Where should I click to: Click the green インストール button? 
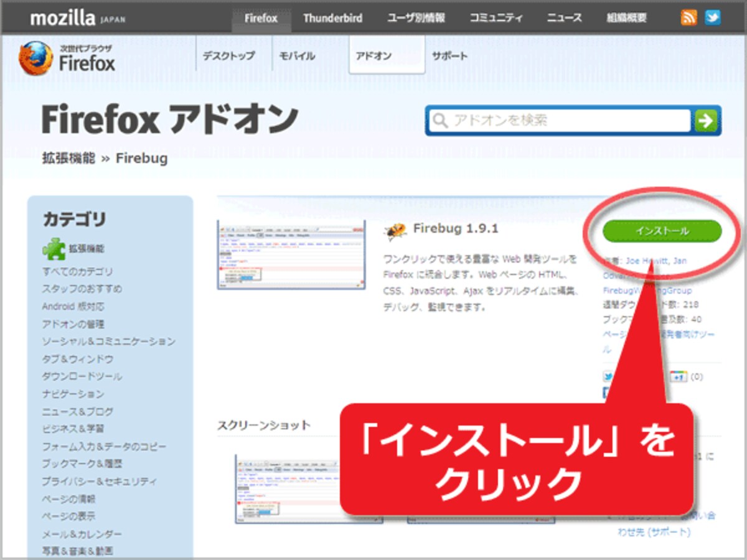[662, 231]
